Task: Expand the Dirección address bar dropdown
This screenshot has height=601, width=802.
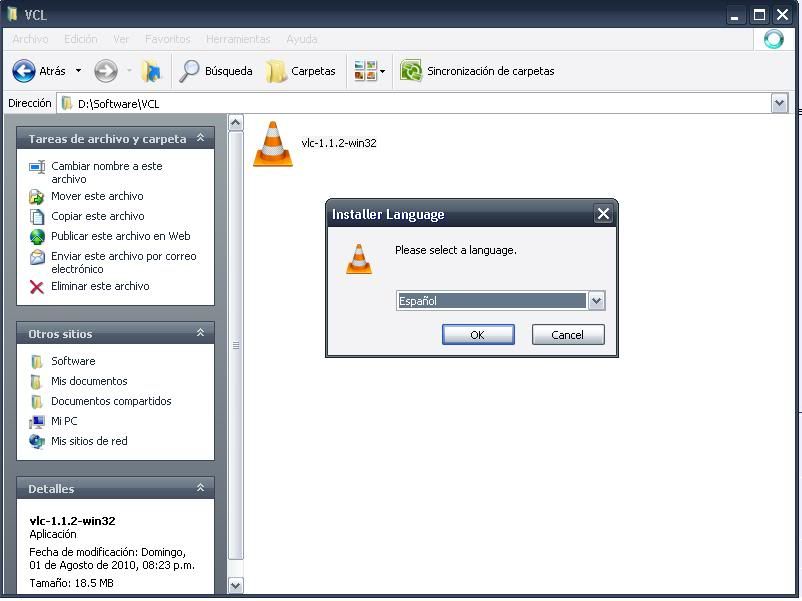Action: [x=779, y=103]
